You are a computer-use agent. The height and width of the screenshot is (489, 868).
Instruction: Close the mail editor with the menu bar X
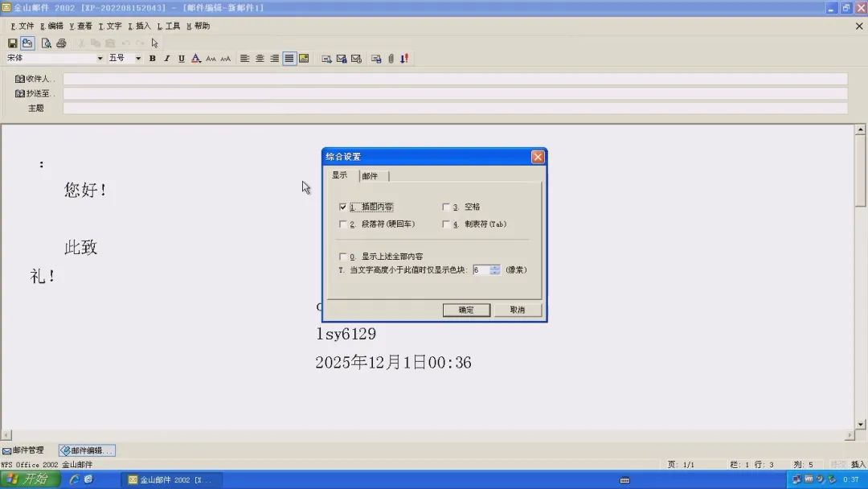click(859, 26)
